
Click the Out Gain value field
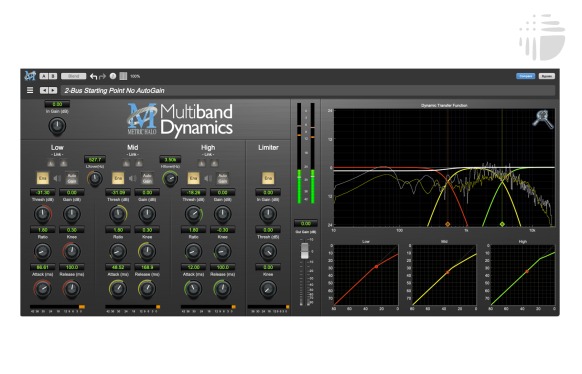click(306, 223)
